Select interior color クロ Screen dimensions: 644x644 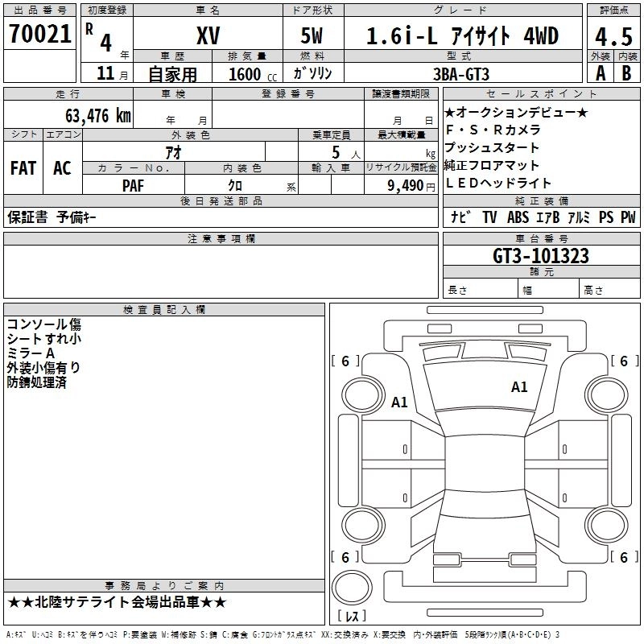pyautogui.click(x=235, y=186)
